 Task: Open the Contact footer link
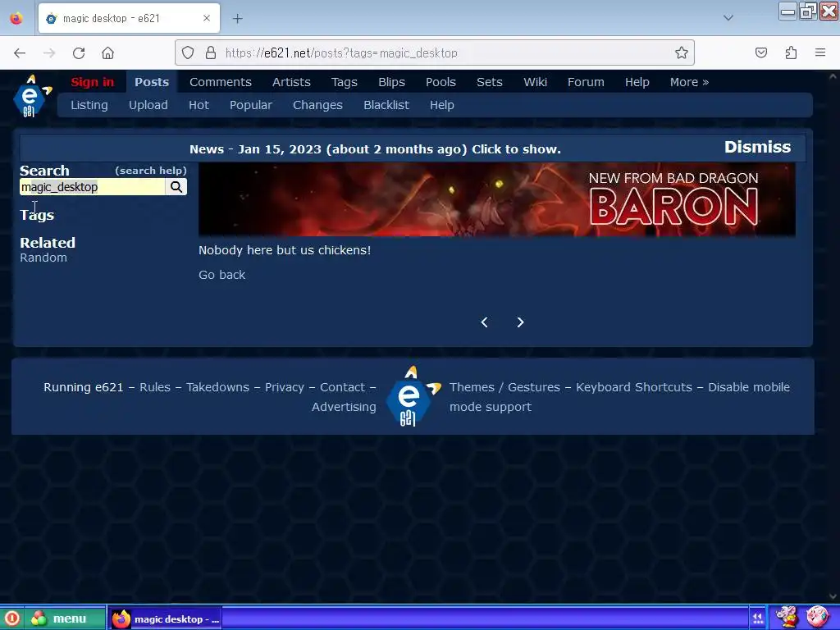[x=342, y=387]
